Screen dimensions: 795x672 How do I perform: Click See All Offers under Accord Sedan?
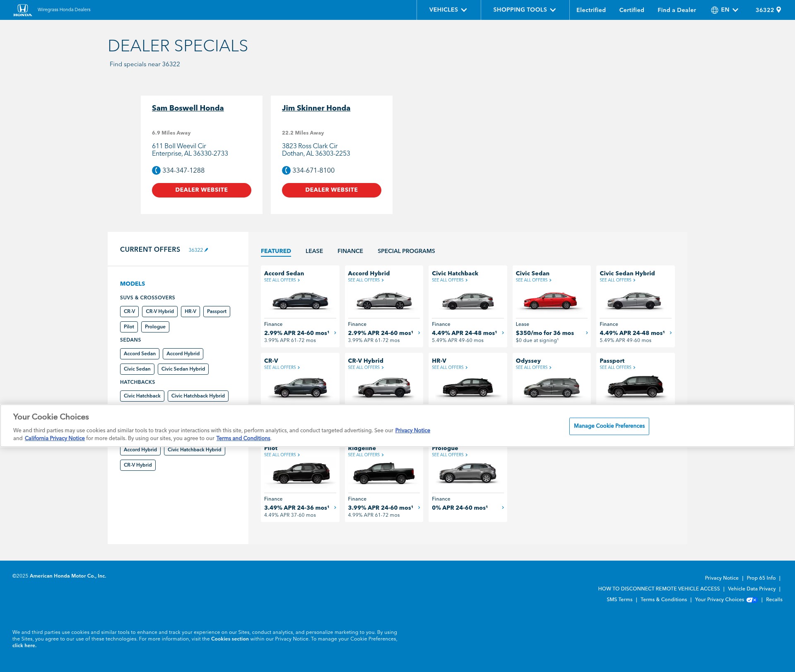pyautogui.click(x=282, y=280)
